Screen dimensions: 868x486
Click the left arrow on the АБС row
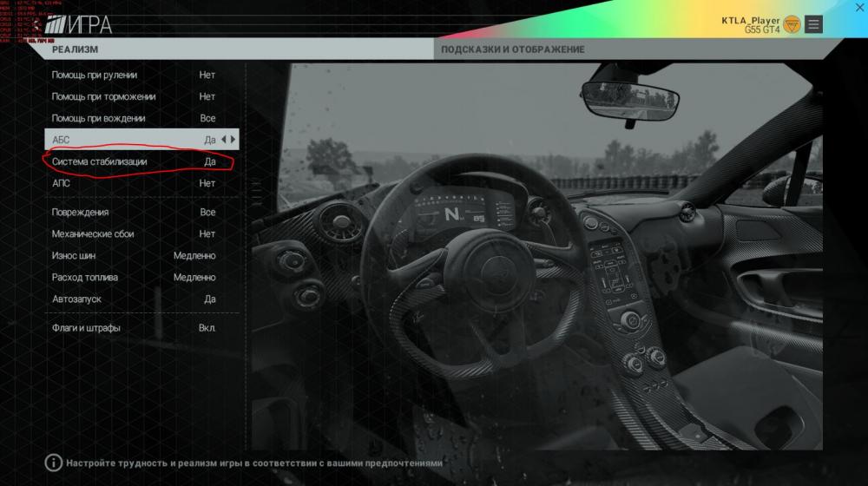[224, 140]
